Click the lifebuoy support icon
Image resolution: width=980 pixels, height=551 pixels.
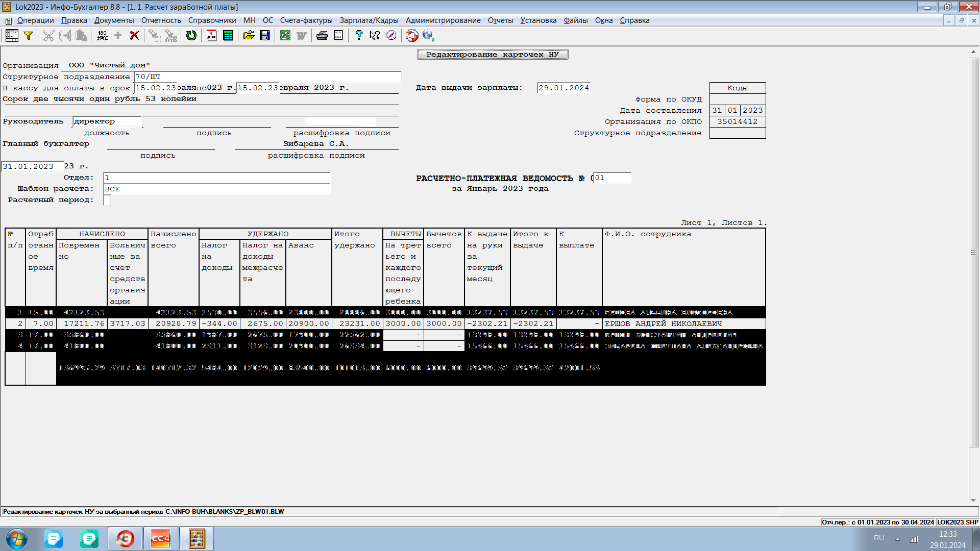pos(412,35)
